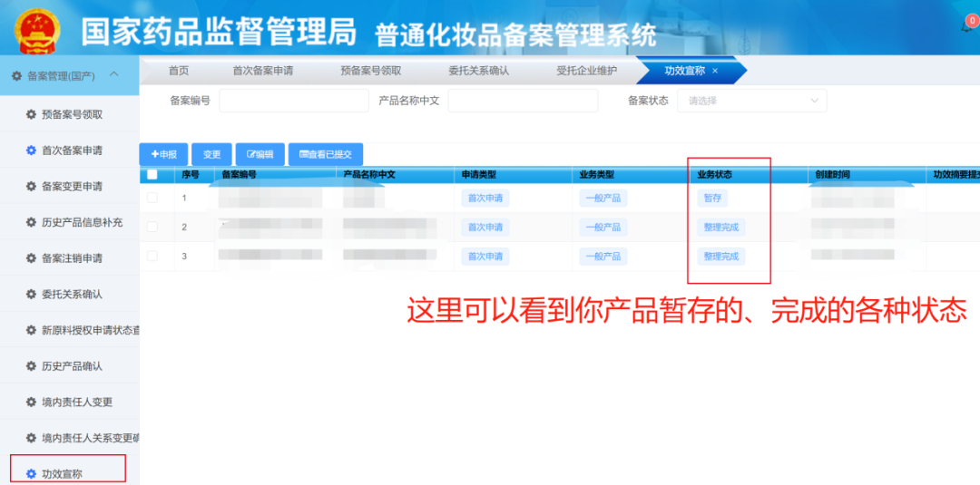This screenshot has width=980, height=485.
Task: Collapse the 备案管理(国产) menu chevron
Action: 113,75
